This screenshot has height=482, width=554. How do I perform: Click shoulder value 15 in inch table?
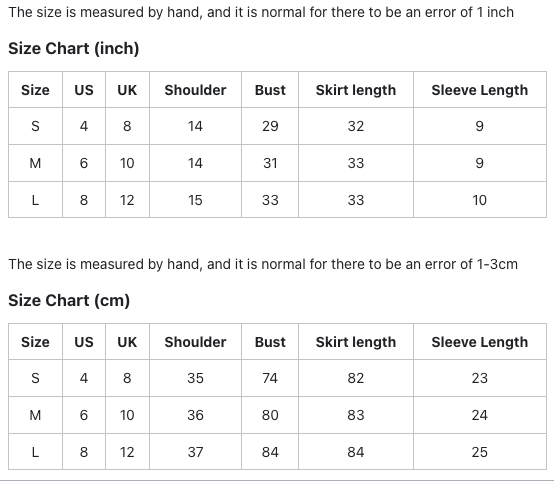[x=195, y=200]
